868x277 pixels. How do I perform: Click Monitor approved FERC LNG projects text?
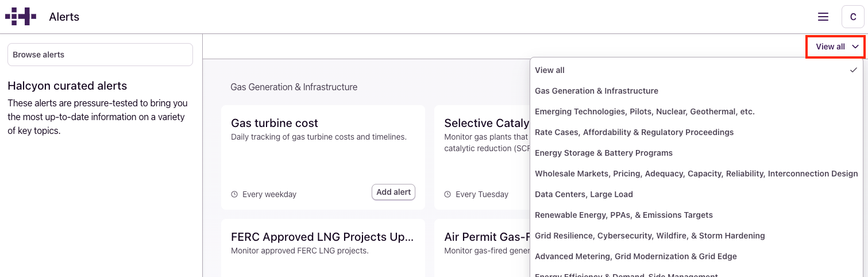pyautogui.click(x=299, y=251)
